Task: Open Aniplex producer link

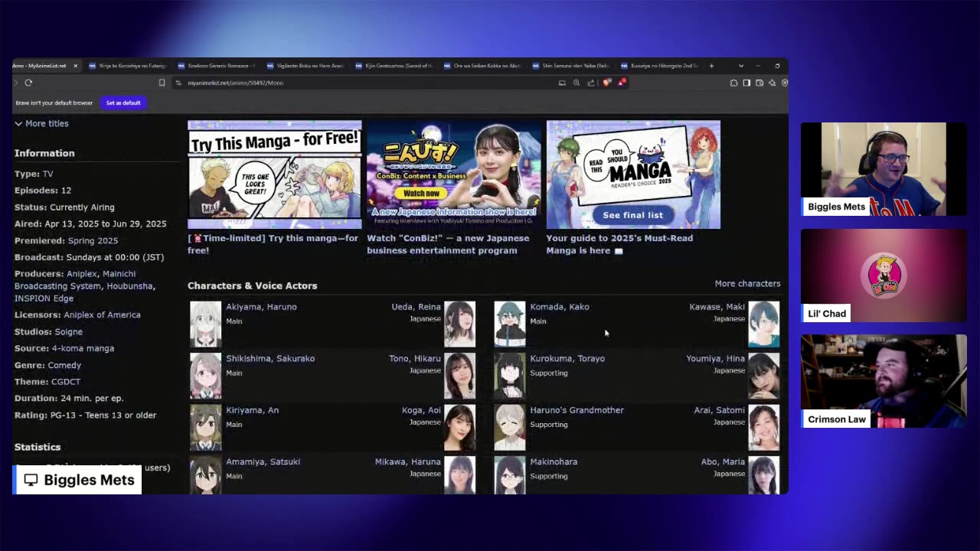Action: 83,273
